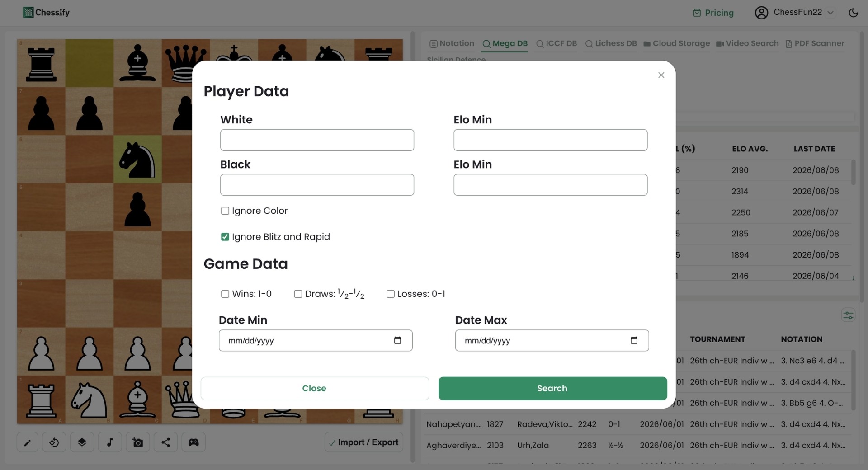Click the 2026/06/07 last date cell
Image resolution: width=868 pixels, height=470 pixels.
pyautogui.click(x=816, y=212)
